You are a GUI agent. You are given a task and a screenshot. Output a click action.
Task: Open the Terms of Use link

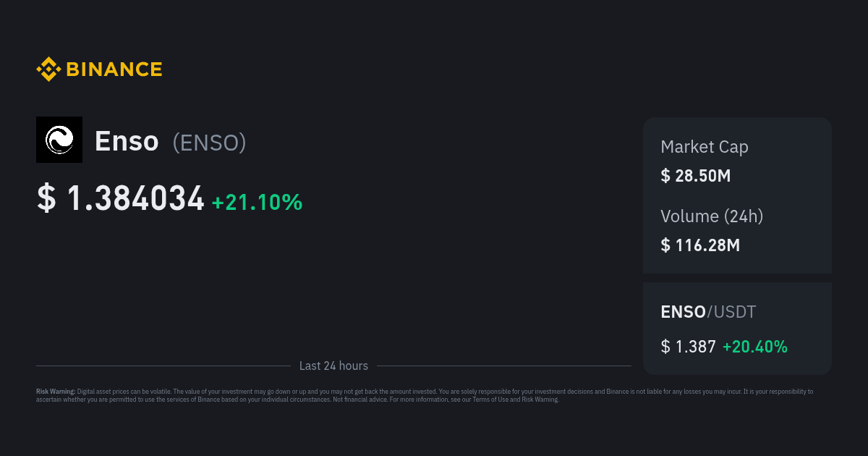(x=490, y=400)
